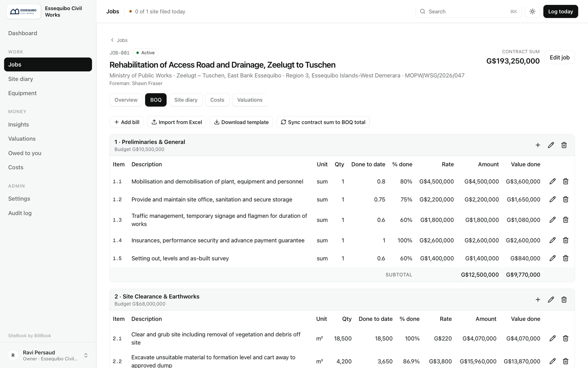The width and height of the screenshot is (588, 368).
Task: Open the job's Site diary tab
Action: click(x=186, y=100)
